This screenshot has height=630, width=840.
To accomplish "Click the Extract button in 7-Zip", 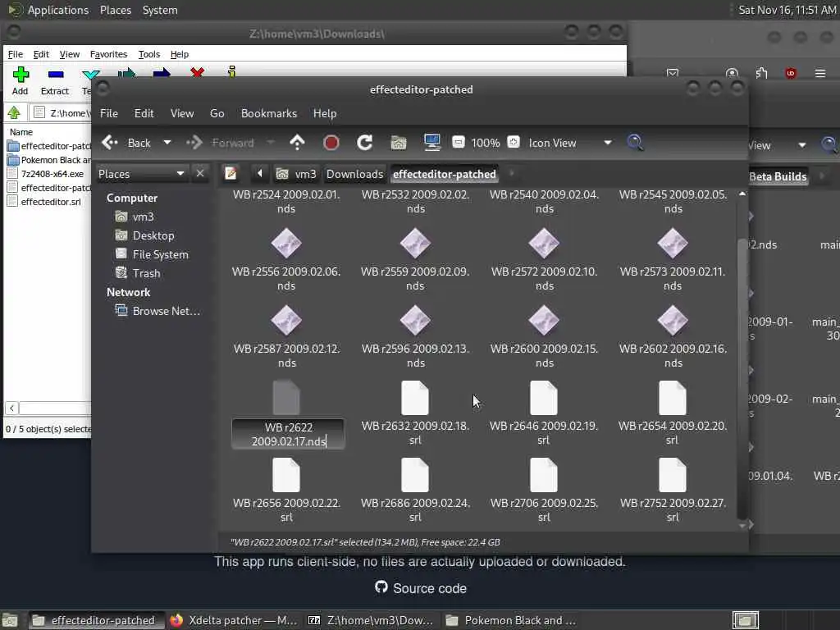I will 55,81.
